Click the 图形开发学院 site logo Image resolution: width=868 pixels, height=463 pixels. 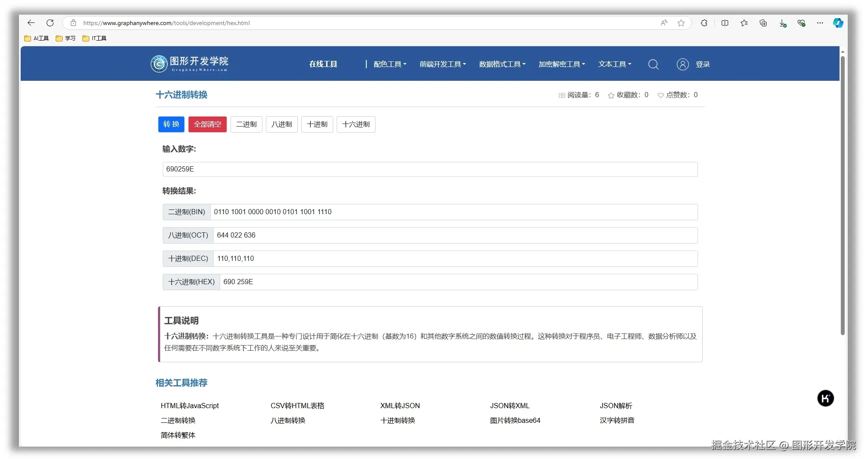click(189, 63)
